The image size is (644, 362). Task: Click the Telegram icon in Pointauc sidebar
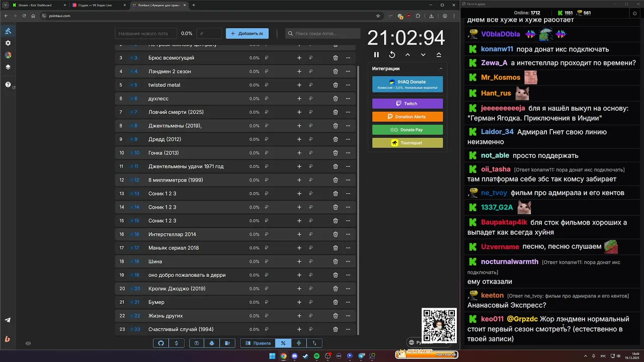pos(8,320)
